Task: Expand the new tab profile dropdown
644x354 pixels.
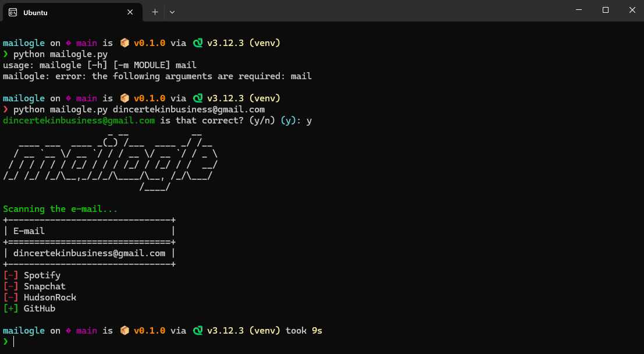Action: [172, 12]
